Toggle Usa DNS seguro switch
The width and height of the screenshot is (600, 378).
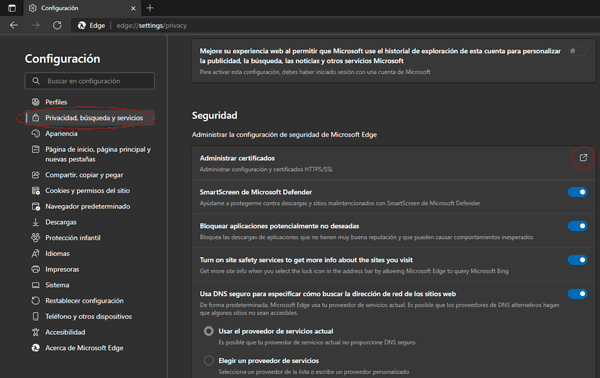[x=577, y=294]
